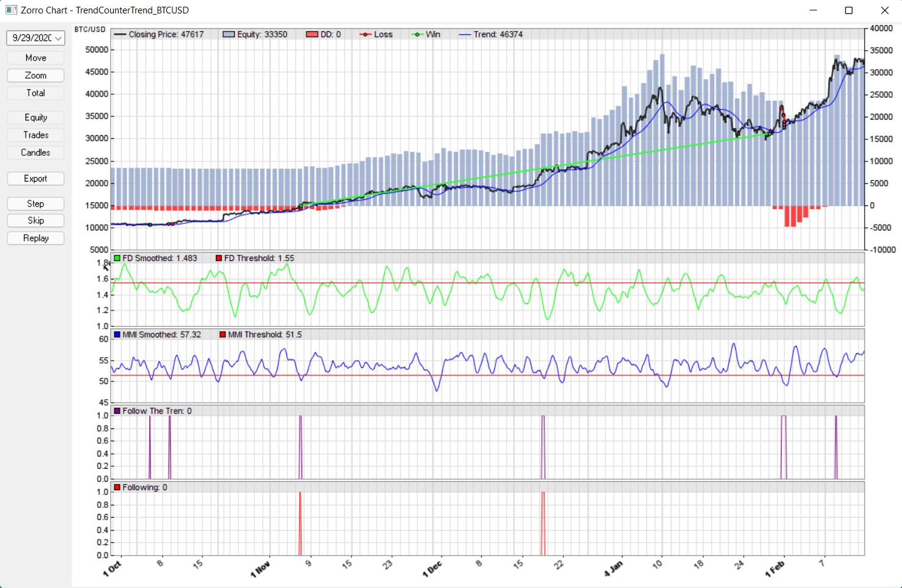
Task: Click the Export button
Action: tap(35, 178)
